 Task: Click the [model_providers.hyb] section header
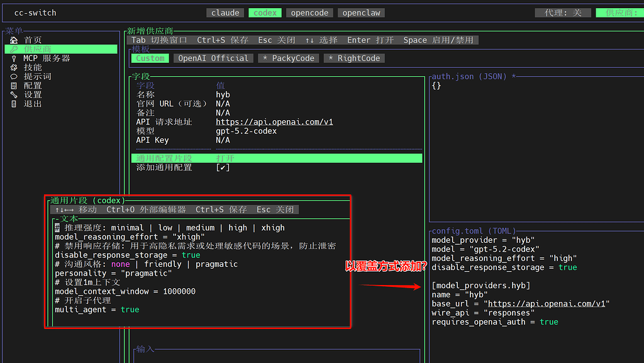click(x=481, y=286)
